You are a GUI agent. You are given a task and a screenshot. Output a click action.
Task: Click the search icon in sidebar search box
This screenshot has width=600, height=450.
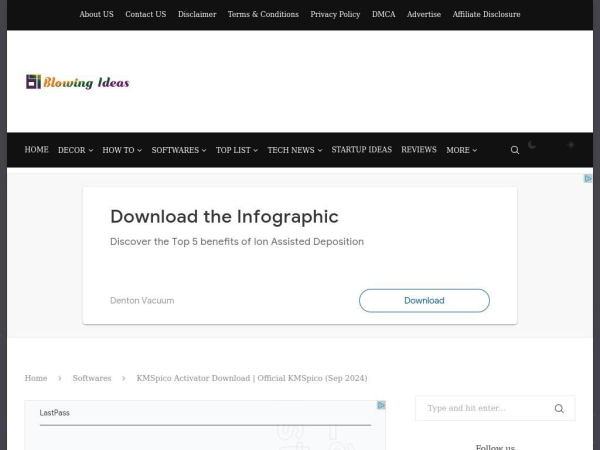559,409
